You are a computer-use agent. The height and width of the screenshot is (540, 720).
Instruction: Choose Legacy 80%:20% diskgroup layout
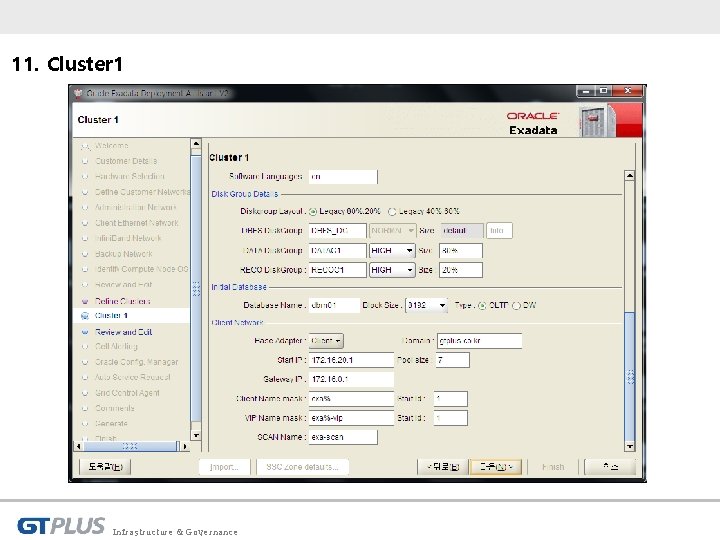[x=313, y=212]
